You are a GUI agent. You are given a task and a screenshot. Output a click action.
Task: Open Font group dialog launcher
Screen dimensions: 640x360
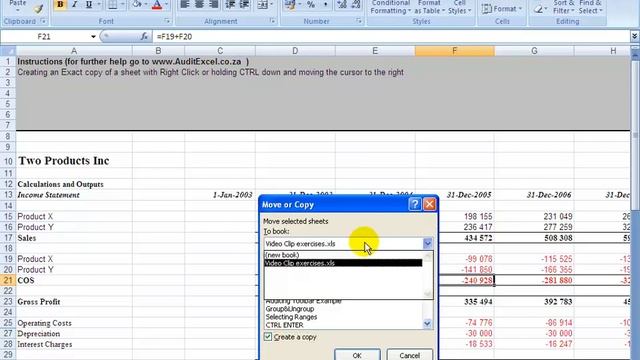(x=167, y=21)
